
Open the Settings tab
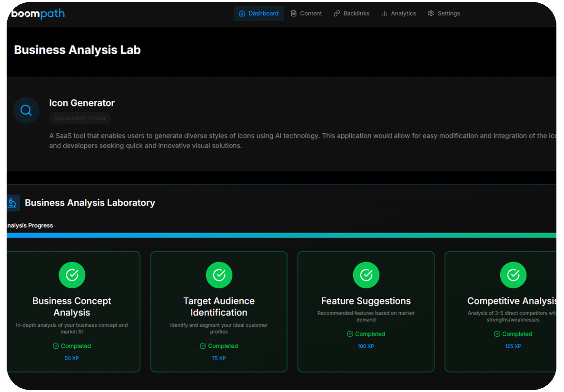pos(444,13)
